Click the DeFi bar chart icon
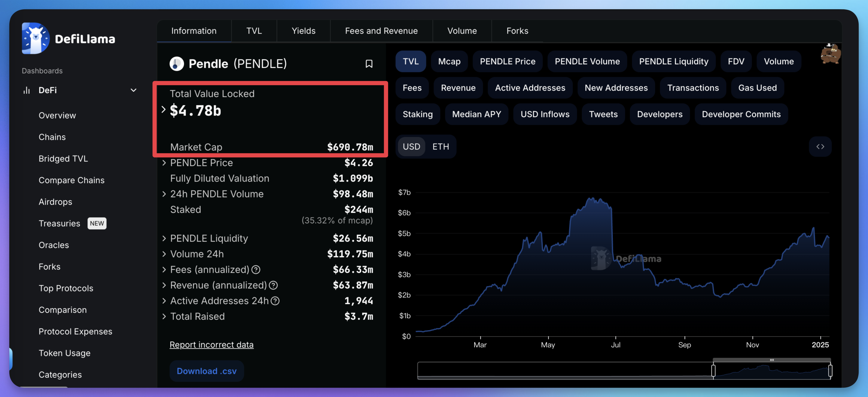This screenshot has height=397, width=868. click(27, 90)
